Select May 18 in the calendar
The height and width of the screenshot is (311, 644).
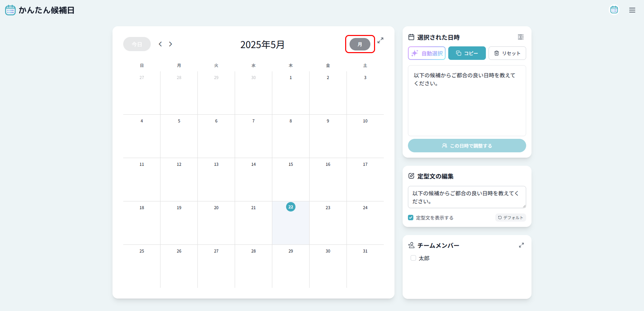[x=142, y=223]
